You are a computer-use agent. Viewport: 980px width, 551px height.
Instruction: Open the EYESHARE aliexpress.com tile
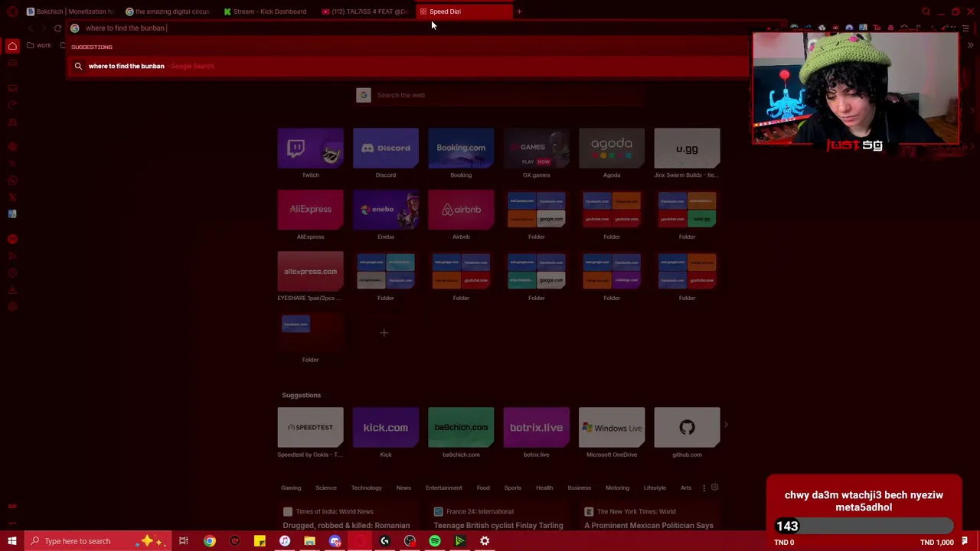coord(310,272)
